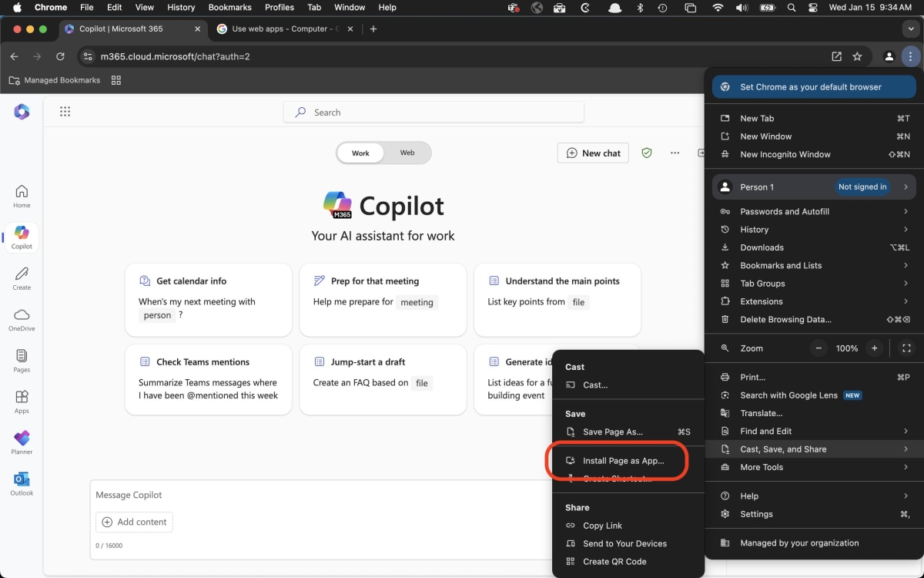The height and width of the screenshot is (578, 924).
Task: Select Cast from the Cast section
Action: pyautogui.click(x=628, y=385)
